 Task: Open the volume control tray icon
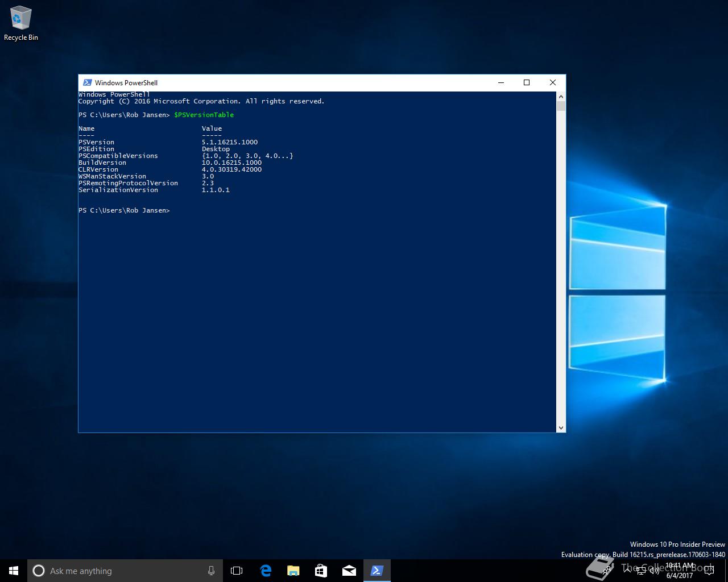coord(655,571)
